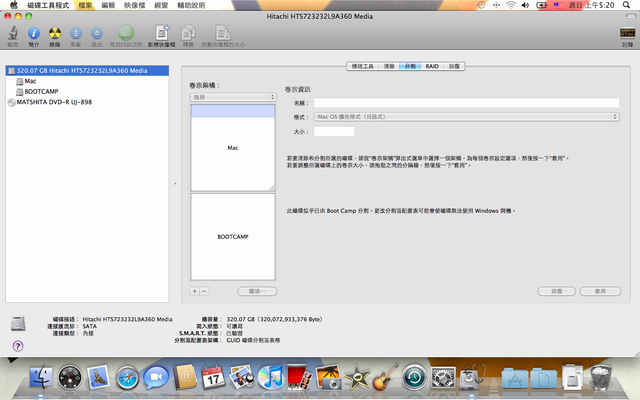Open Photo Booth in the Dock
This screenshot has height=400, width=640.
(x=299, y=377)
